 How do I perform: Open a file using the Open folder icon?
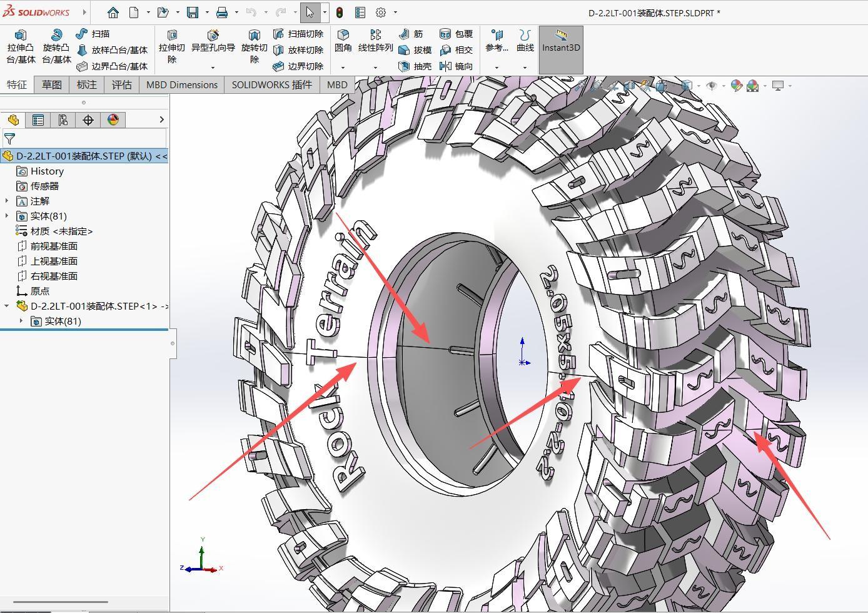(163, 13)
